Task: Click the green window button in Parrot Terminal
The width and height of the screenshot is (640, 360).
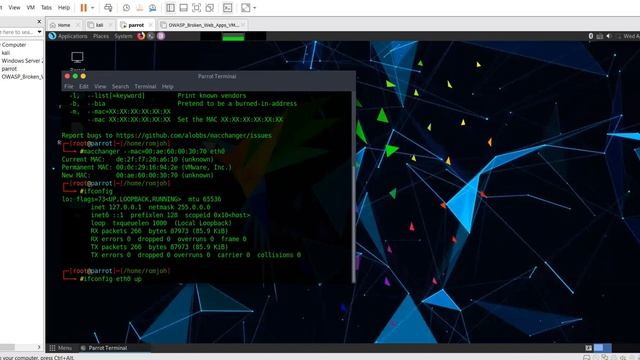Action: click(75, 76)
